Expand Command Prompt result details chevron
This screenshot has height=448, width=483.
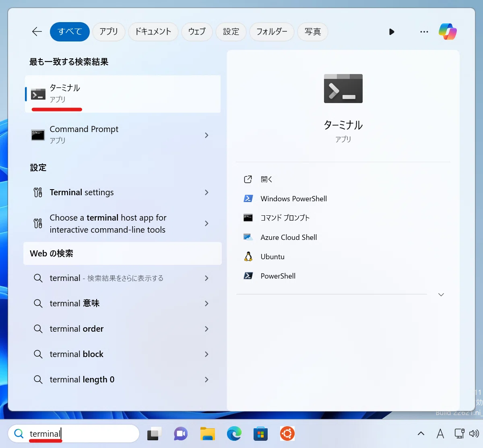click(206, 135)
